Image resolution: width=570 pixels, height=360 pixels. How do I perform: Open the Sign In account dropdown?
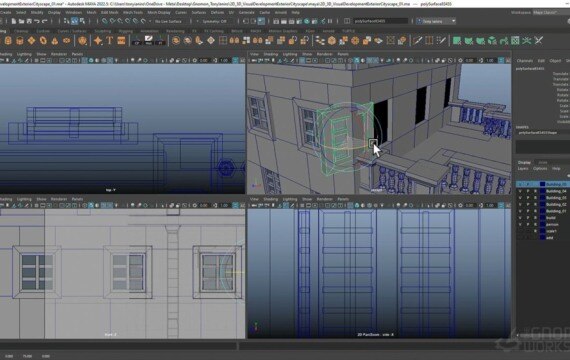[437, 21]
